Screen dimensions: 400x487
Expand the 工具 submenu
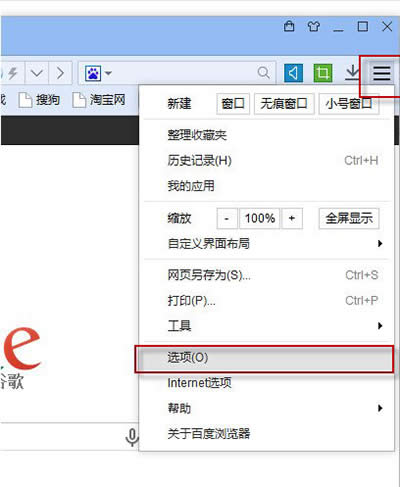point(267,326)
